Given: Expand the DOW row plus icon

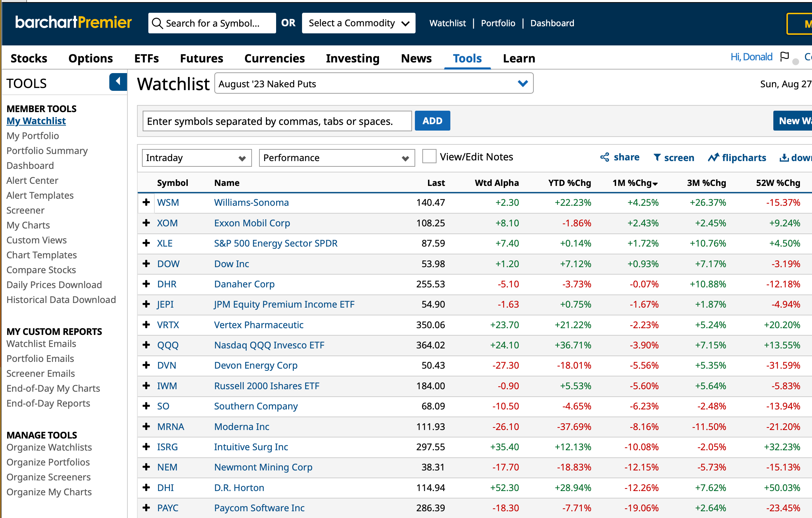Looking at the screenshot, I should 146,264.
